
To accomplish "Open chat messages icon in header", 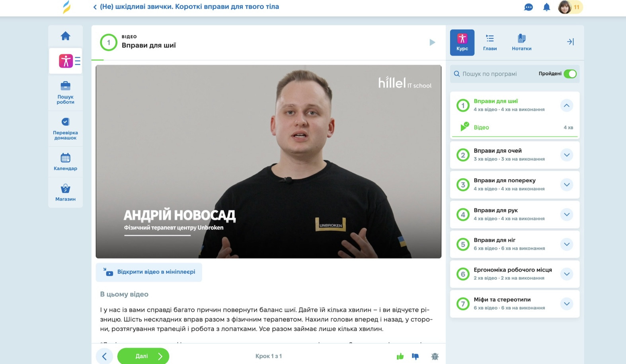I will click(x=528, y=7).
